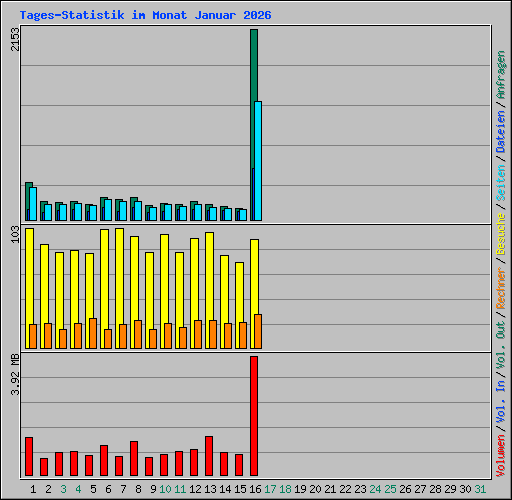Click the orange hosts bar for day 16

(258, 331)
